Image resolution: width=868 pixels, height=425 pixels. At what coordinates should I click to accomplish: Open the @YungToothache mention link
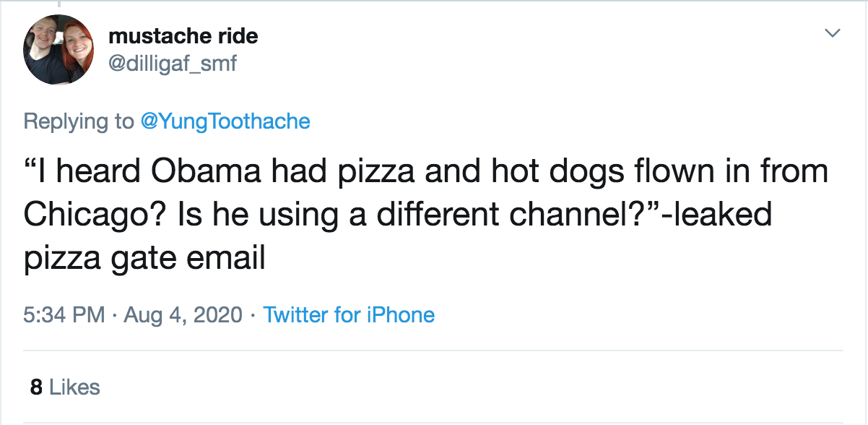(x=225, y=121)
